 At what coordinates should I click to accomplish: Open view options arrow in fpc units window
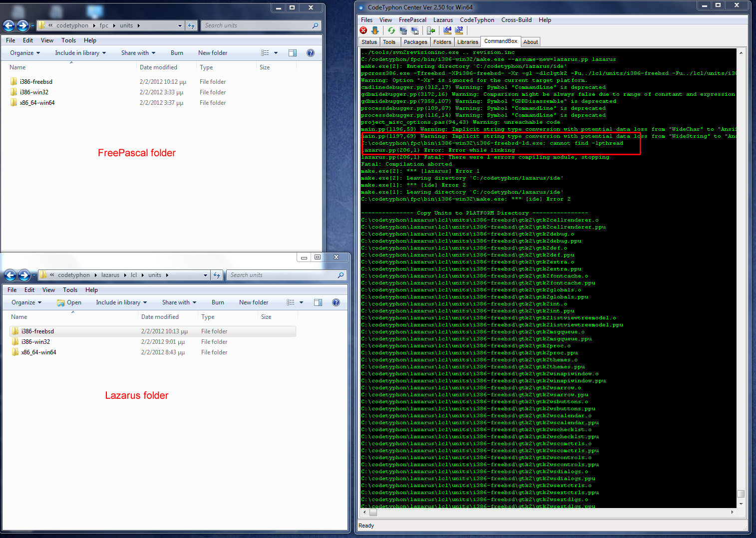tap(276, 53)
